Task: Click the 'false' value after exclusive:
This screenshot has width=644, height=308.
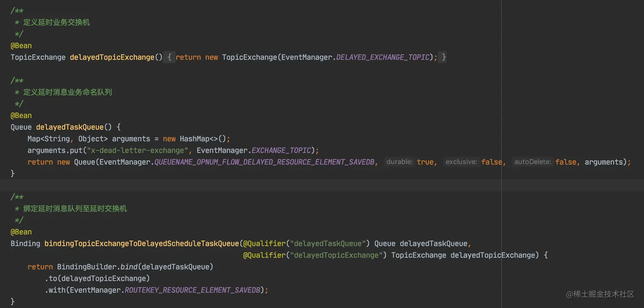Action: pos(492,162)
